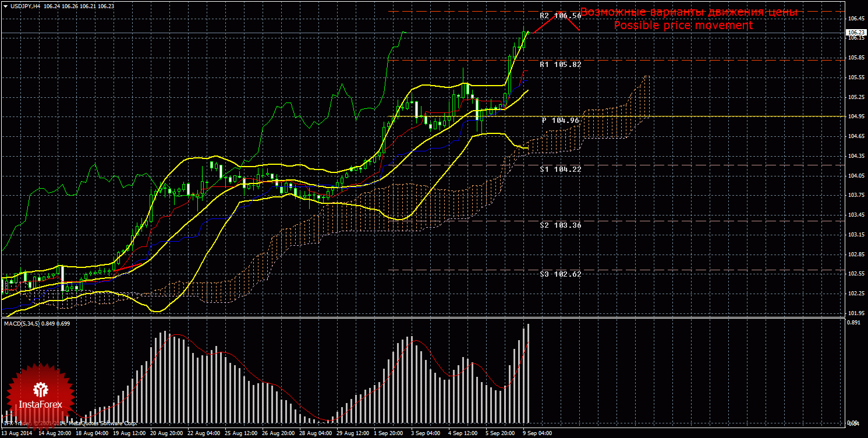Click the P 104.96 pivot label

(x=560, y=120)
